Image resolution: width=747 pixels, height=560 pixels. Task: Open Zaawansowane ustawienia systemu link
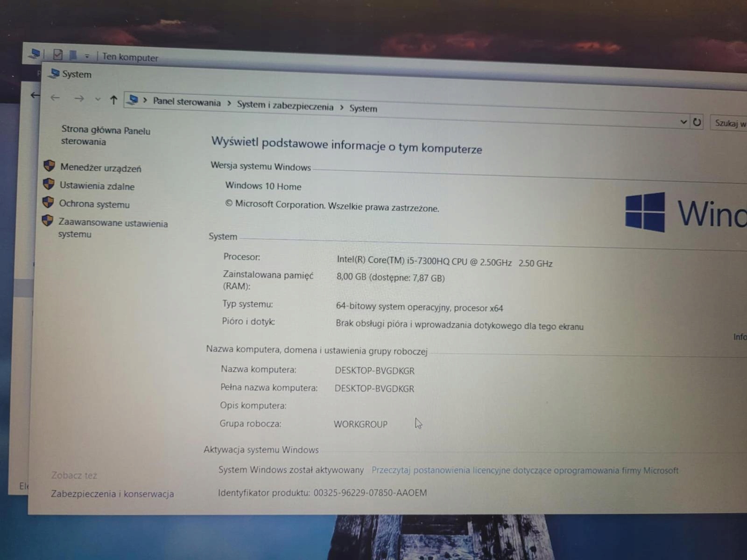point(113,228)
